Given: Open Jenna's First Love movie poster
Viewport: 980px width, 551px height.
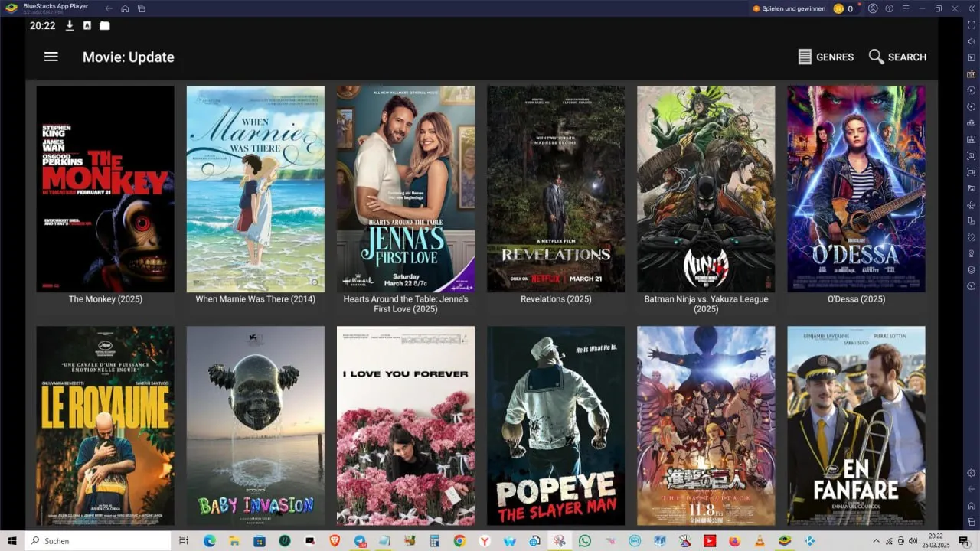Looking at the screenshot, I should [406, 188].
